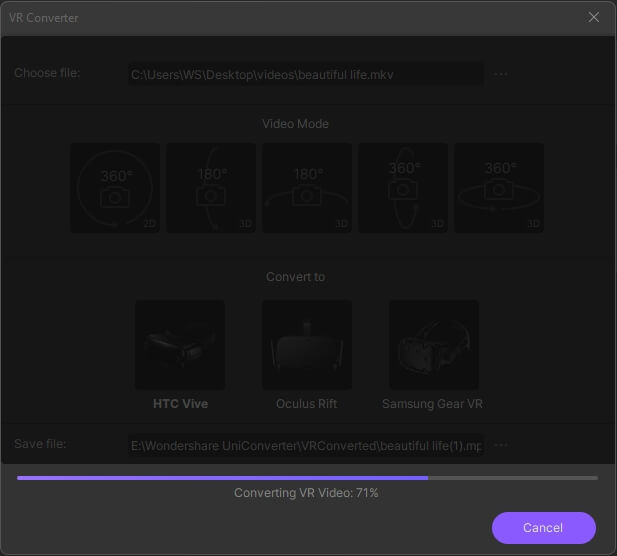Choose the HTC Vive headset icon
Viewport: 617px width, 556px height.
pos(180,345)
